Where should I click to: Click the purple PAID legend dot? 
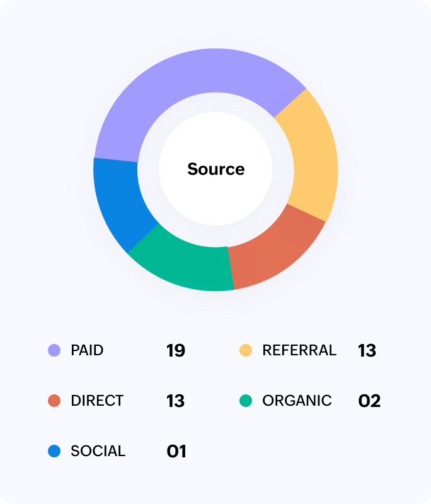point(55,350)
